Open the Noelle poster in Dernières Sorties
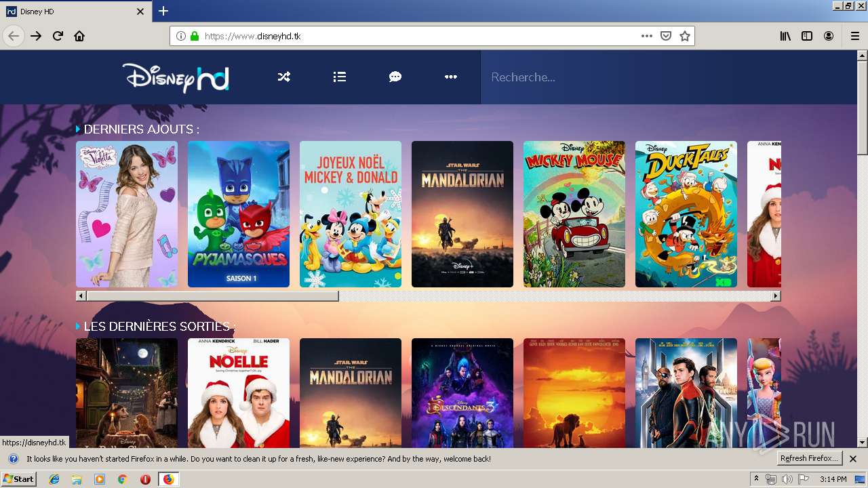 click(x=239, y=393)
